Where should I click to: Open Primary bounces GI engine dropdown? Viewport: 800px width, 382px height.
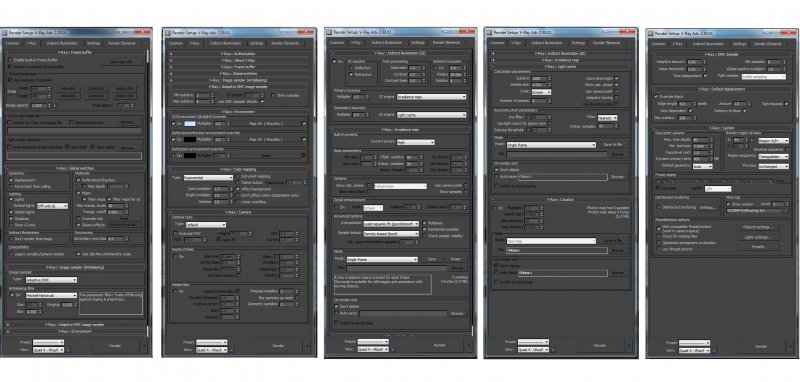click(431, 97)
